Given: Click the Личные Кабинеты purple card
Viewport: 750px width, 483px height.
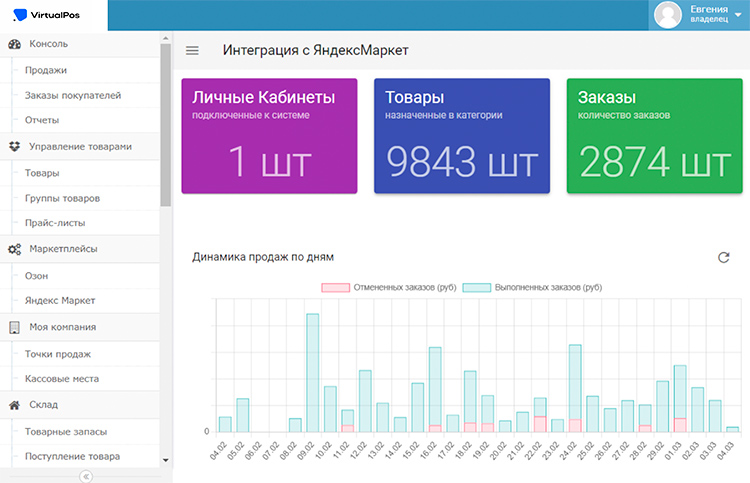Looking at the screenshot, I should 269,136.
